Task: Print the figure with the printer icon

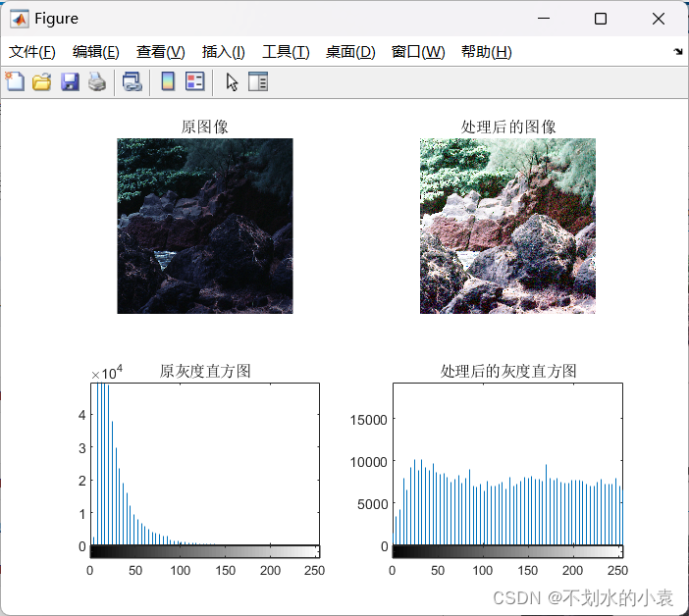Action: [97, 82]
